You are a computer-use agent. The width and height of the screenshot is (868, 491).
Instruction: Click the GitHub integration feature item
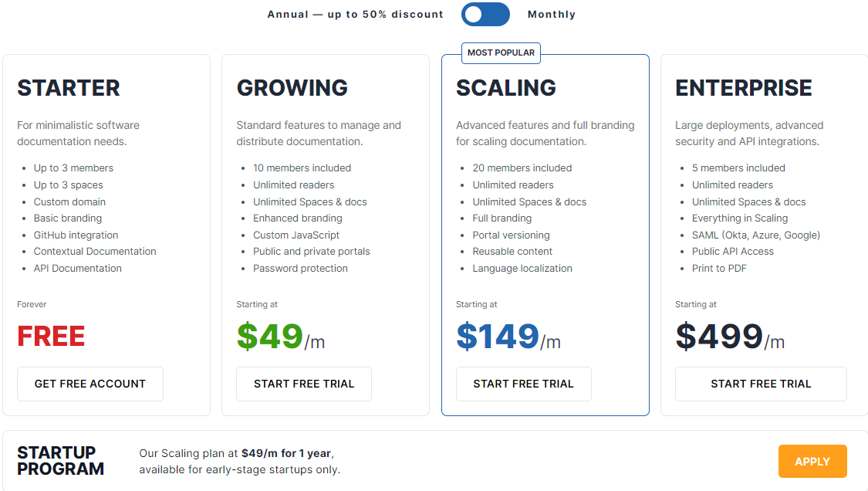coord(76,235)
